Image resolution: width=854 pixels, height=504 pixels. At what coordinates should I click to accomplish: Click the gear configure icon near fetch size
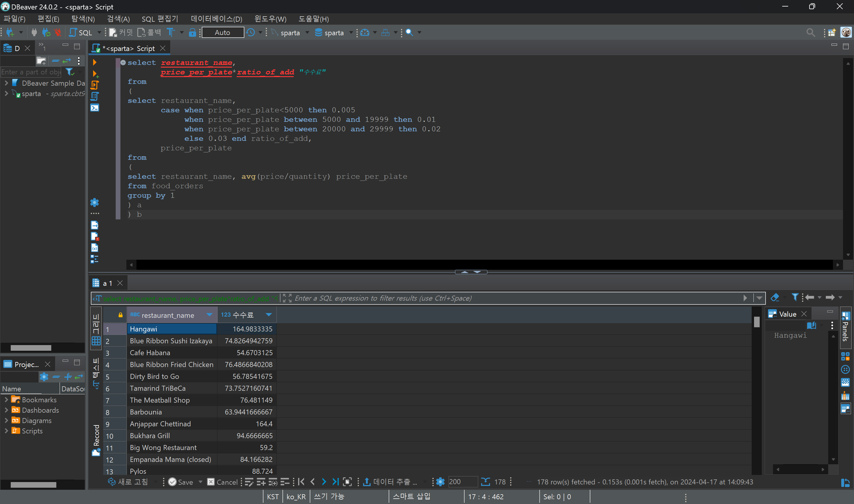pyautogui.click(x=440, y=481)
